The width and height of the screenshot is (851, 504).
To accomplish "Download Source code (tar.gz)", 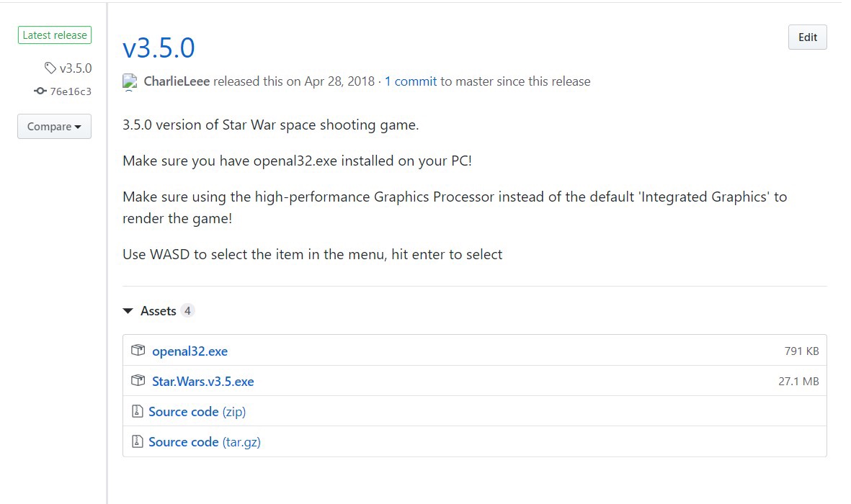I will (204, 442).
